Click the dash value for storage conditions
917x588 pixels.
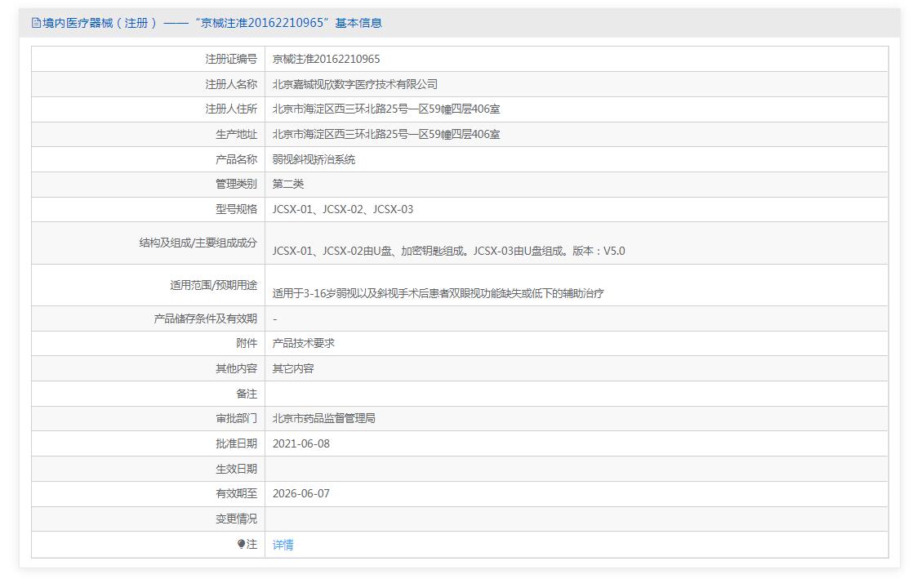coord(275,319)
